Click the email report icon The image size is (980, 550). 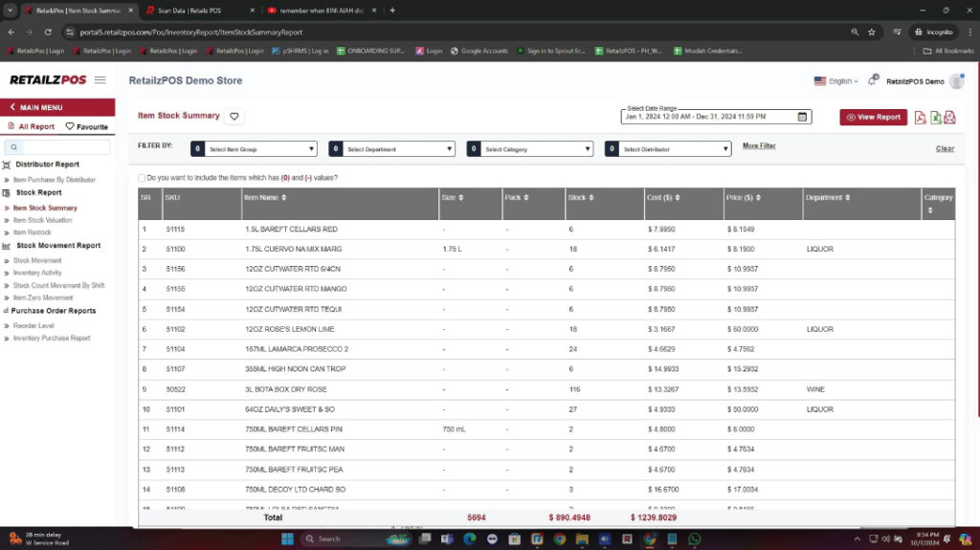point(949,117)
